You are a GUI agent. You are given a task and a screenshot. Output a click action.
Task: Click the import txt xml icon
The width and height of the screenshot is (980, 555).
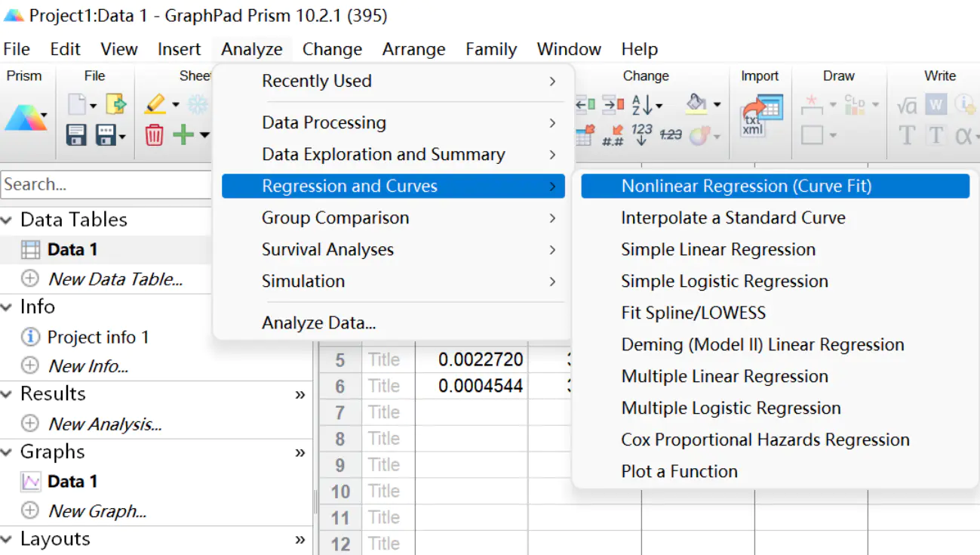click(x=761, y=116)
